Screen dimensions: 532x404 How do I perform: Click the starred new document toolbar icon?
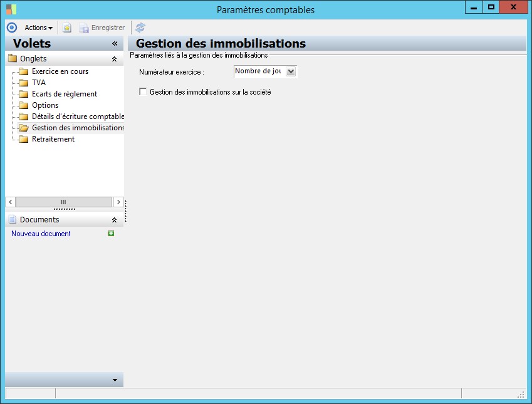coord(67,28)
